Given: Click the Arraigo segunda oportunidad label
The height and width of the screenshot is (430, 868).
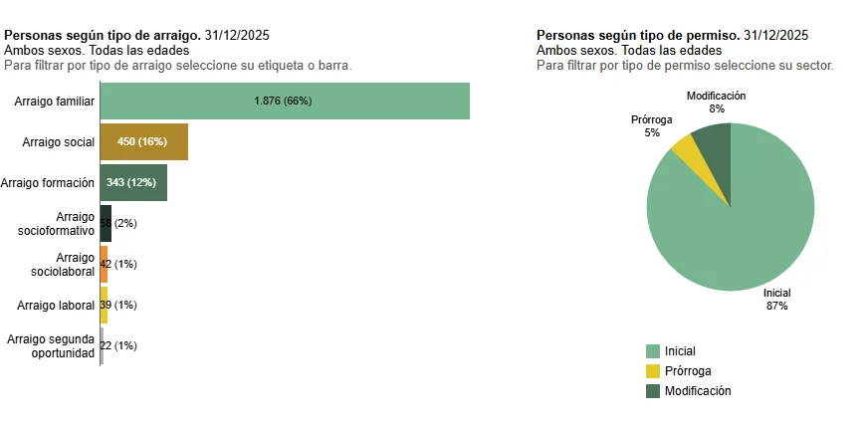Looking at the screenshot, I should point(51,345).
